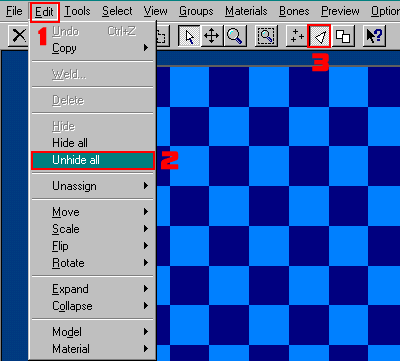Expand the Scale submenu

92,229
